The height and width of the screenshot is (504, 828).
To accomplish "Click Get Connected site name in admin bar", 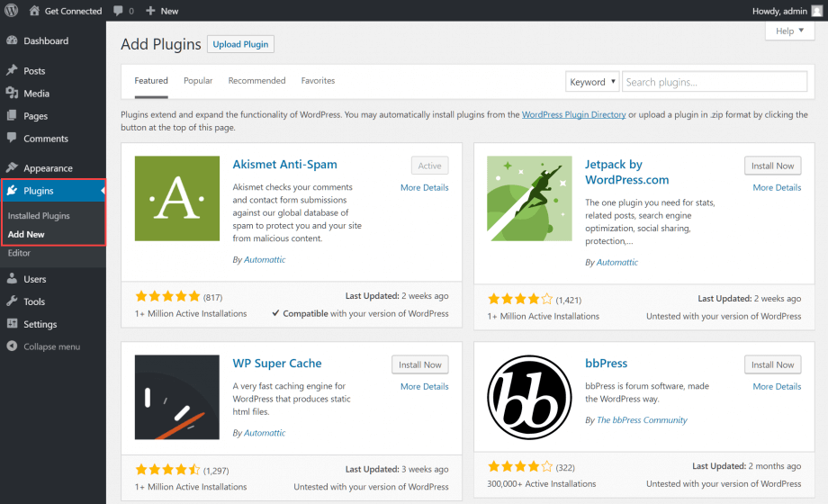I will (74, 11).
